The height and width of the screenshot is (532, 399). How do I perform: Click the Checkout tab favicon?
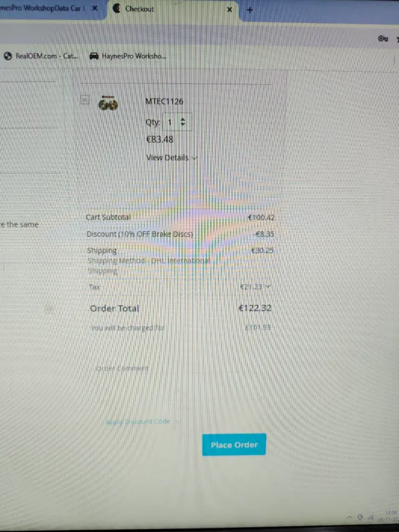click(117, 9)
